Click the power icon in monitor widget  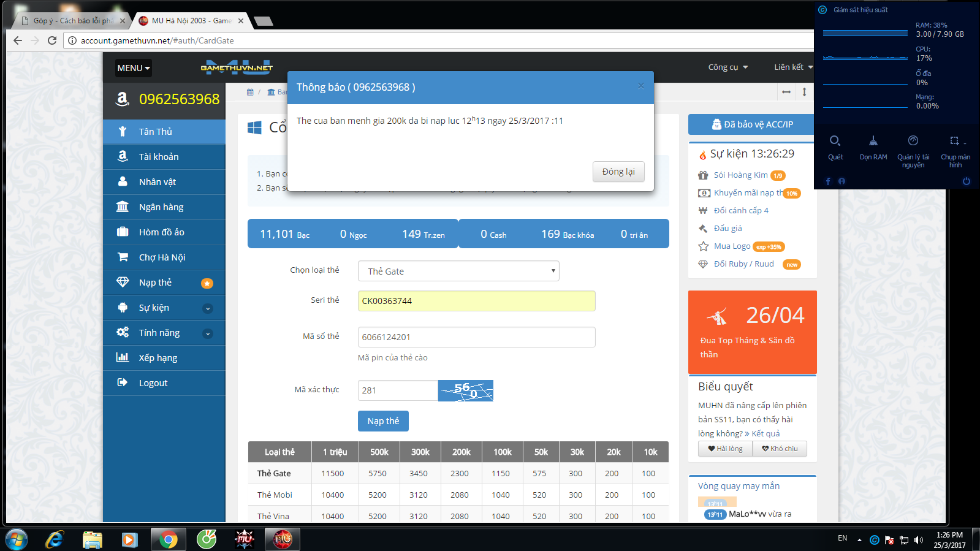tap(967, 181)
